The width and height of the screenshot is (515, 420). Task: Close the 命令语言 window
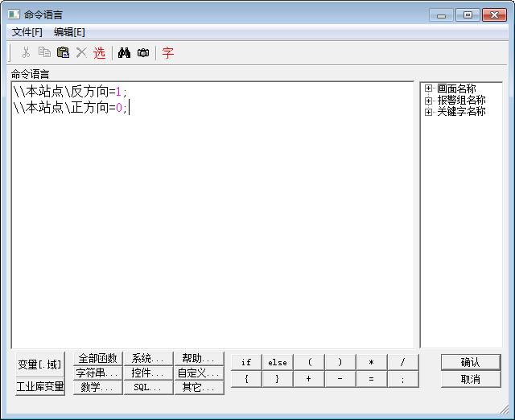click(494, 14)
